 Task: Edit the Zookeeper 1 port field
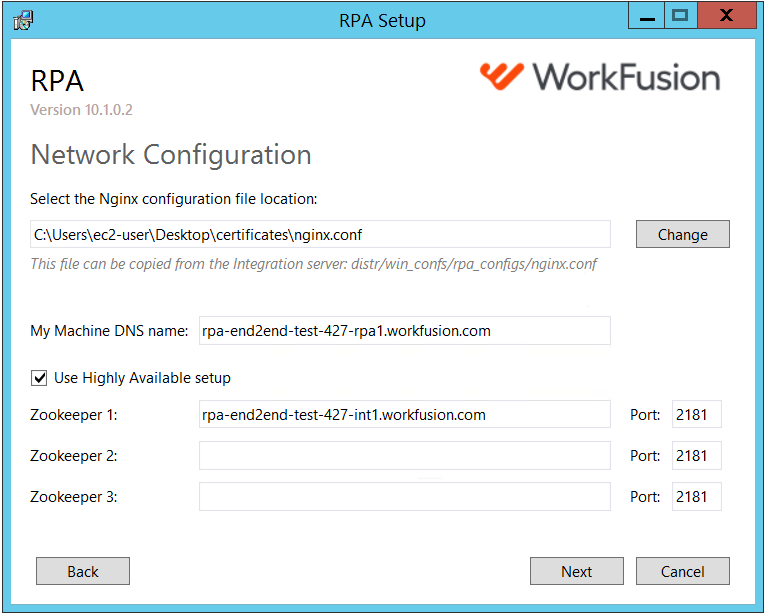pyautogui.click(x=697, y=415)
